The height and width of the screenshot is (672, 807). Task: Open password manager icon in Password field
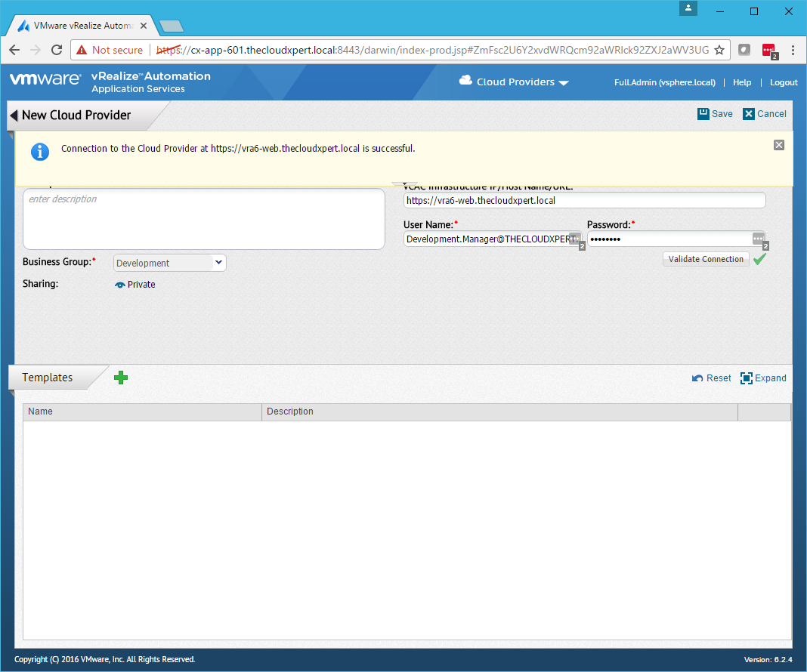[x=758, y=238]
